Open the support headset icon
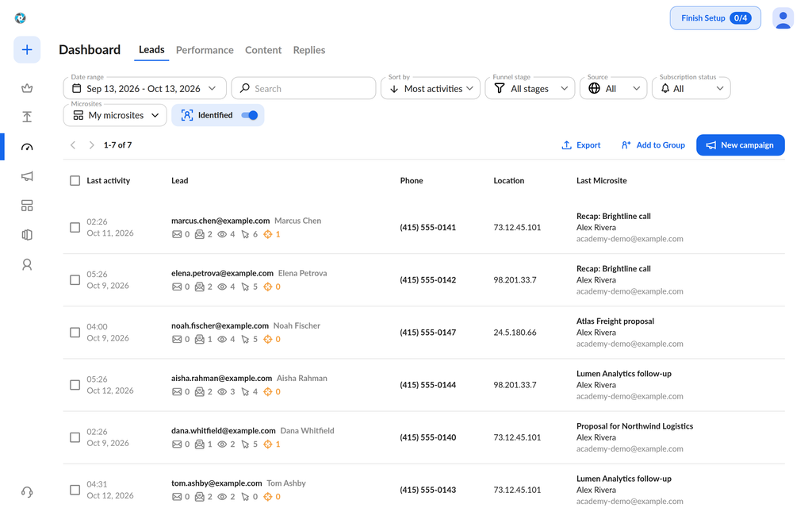 click(27, 491)
